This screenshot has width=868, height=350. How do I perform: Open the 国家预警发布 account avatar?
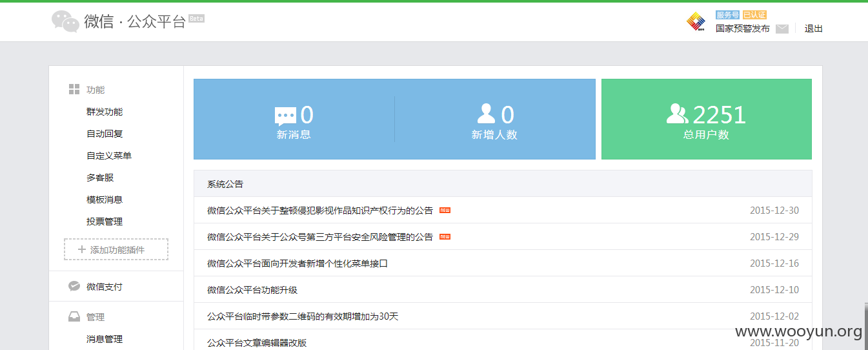(696, 21)
